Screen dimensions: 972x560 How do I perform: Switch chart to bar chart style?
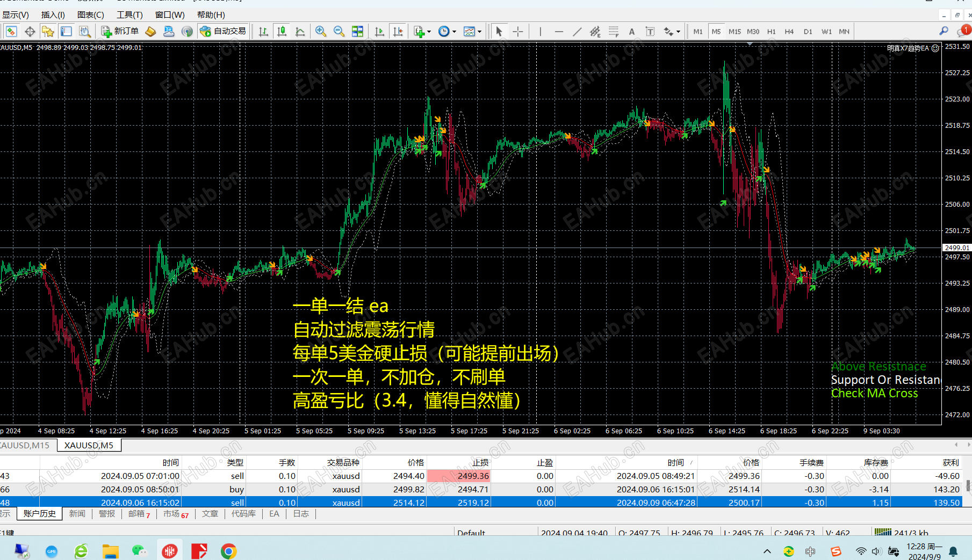(263, 32)
